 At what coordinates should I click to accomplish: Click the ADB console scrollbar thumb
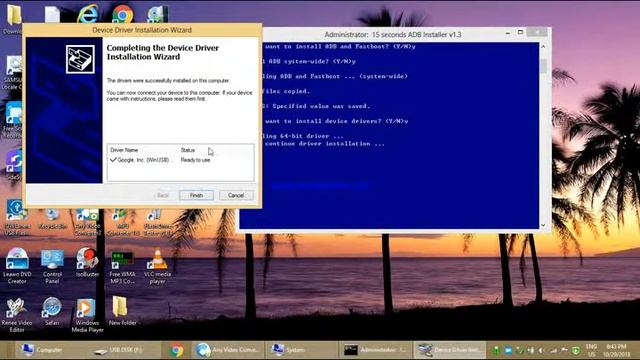(543, 66)
